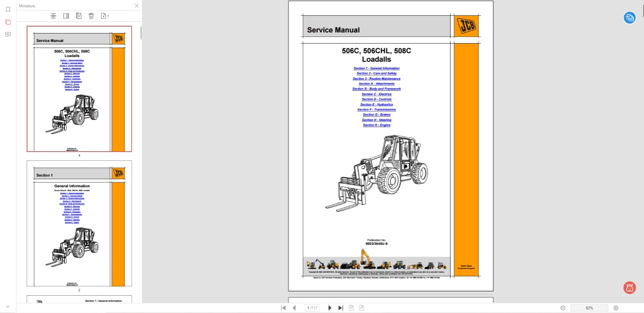Open the bookmarks panel icon

(8, 9)
